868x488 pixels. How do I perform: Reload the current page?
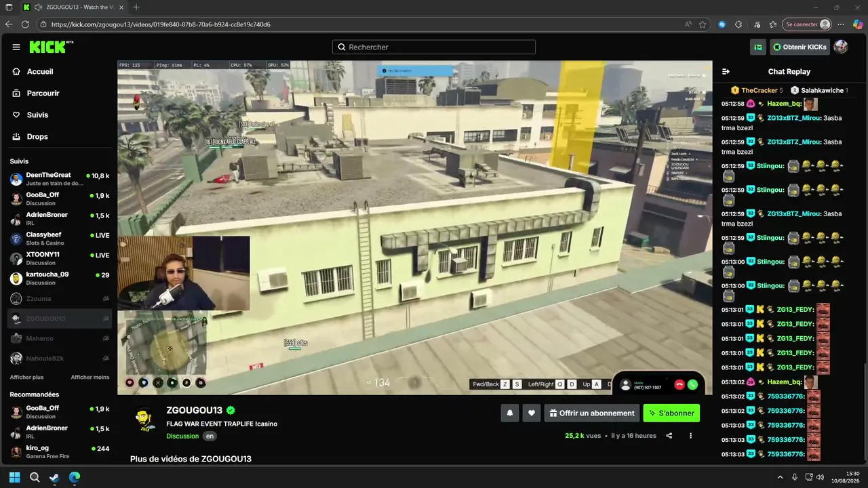pos(25,24)
